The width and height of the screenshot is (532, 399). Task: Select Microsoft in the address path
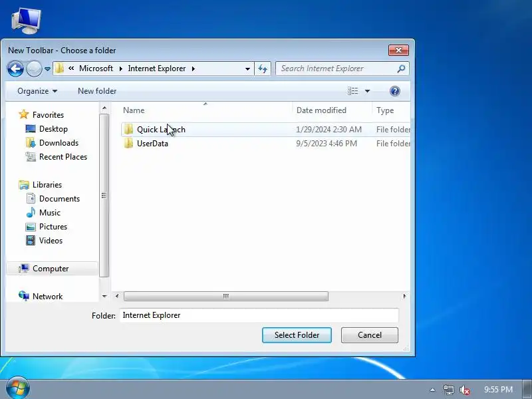(x=96, y=68)
